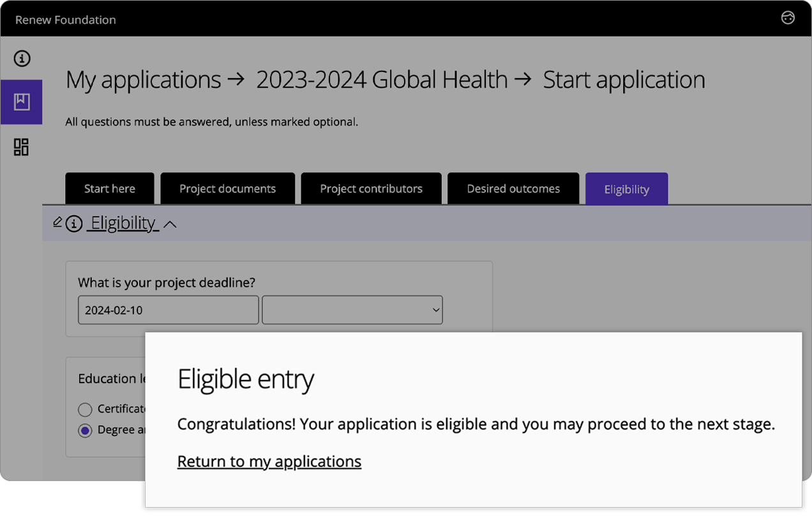812x516 pixels.
Task: Click the globe icon in the top bar
Action: pos(788,19)
